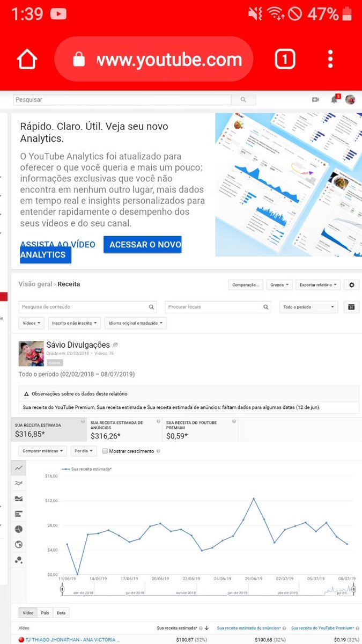This screenshot has height=644, width=362.
Task: Click the left timeline range handle
Action: tap(62, 589)
